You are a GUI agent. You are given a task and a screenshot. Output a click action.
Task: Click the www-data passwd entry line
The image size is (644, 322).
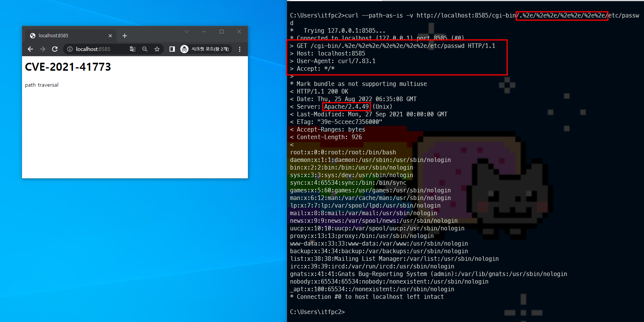click(379, 243)
